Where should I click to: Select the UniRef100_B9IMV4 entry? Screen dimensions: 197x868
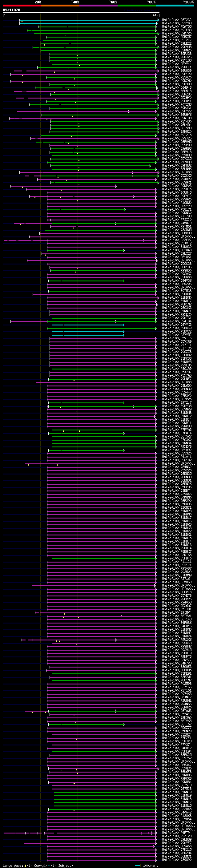[177, 612]
